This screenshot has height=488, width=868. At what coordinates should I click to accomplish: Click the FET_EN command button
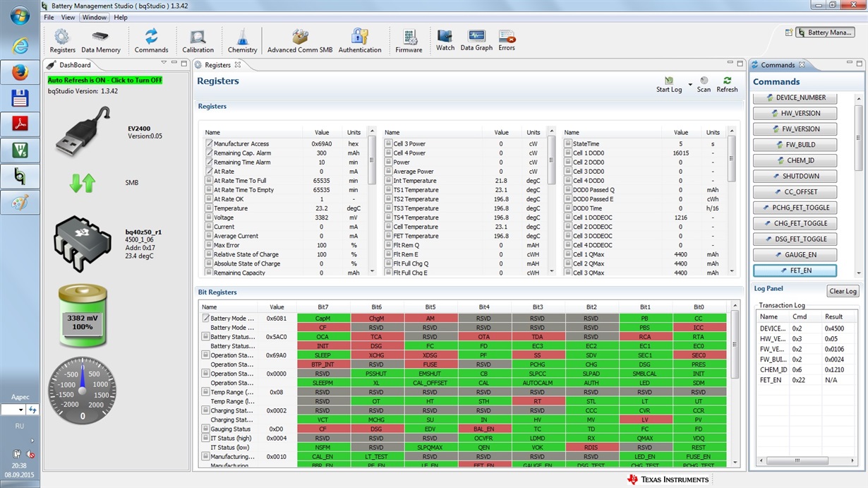(x=795, y=270)
